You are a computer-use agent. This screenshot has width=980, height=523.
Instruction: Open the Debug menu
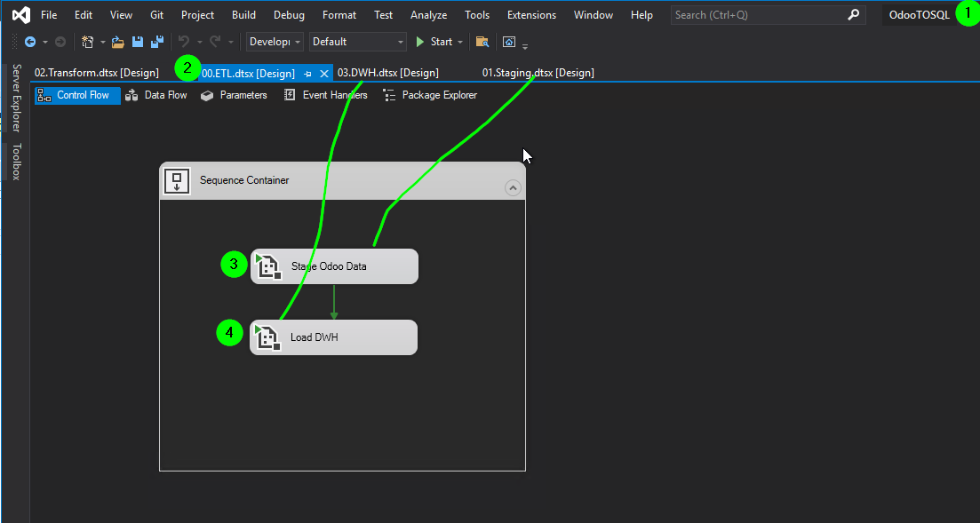(290, 15)
